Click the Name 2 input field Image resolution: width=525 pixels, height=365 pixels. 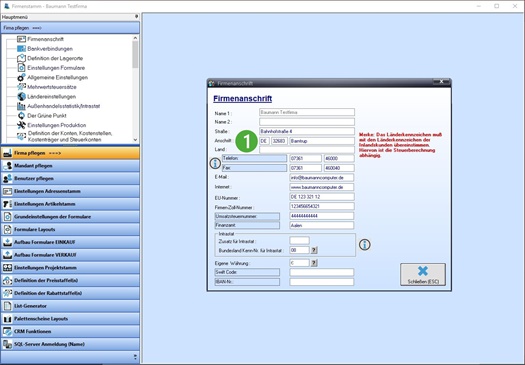tap(307, 122)
